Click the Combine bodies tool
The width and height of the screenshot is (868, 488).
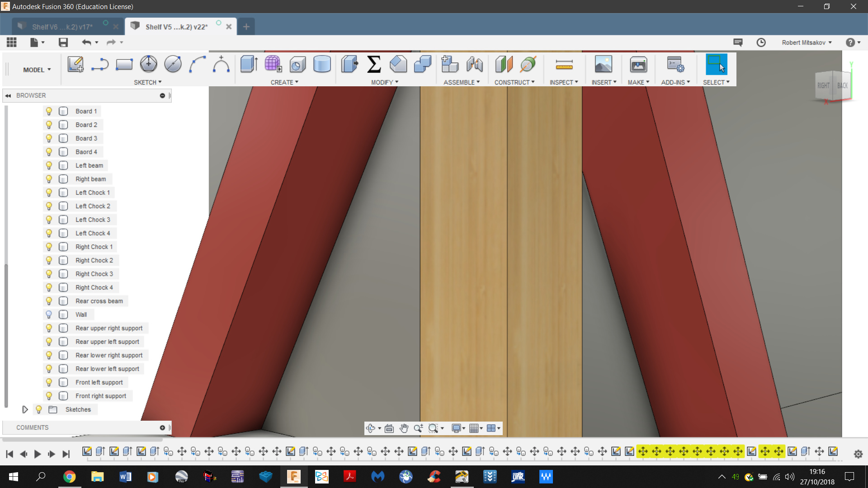click(423, 64)
